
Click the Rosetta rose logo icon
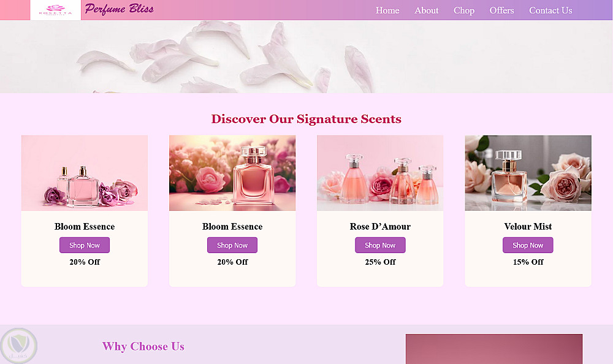(56, 10)
